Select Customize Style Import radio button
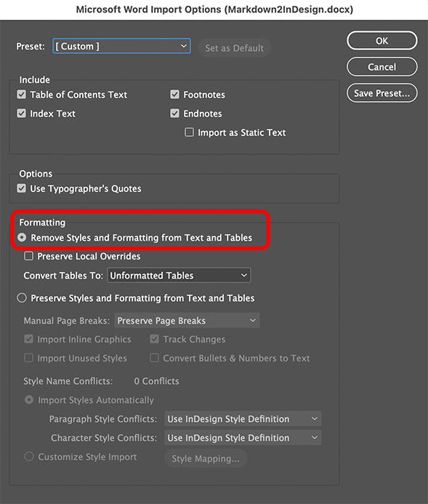Screen dimensions: 428x504 [29, 457]
